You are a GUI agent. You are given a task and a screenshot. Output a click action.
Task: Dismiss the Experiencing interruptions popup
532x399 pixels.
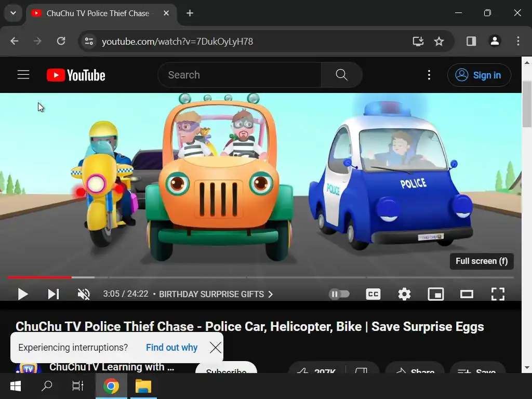(215, 348)
